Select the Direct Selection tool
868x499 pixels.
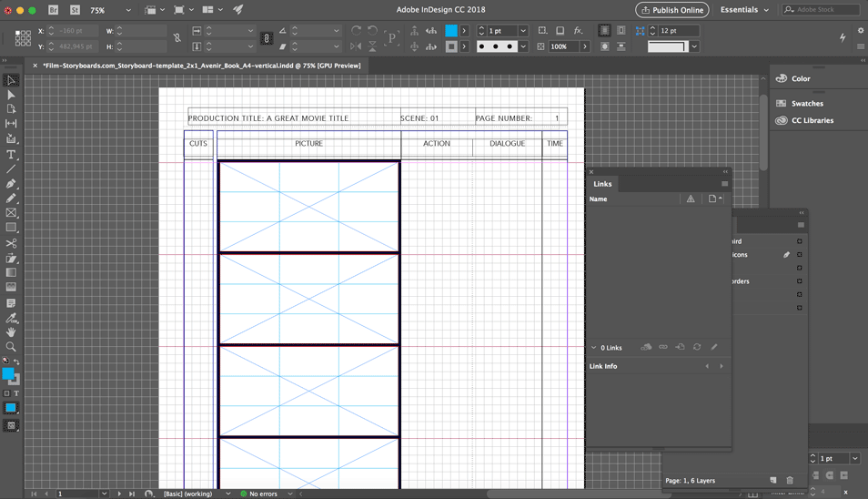pos(11,95)
